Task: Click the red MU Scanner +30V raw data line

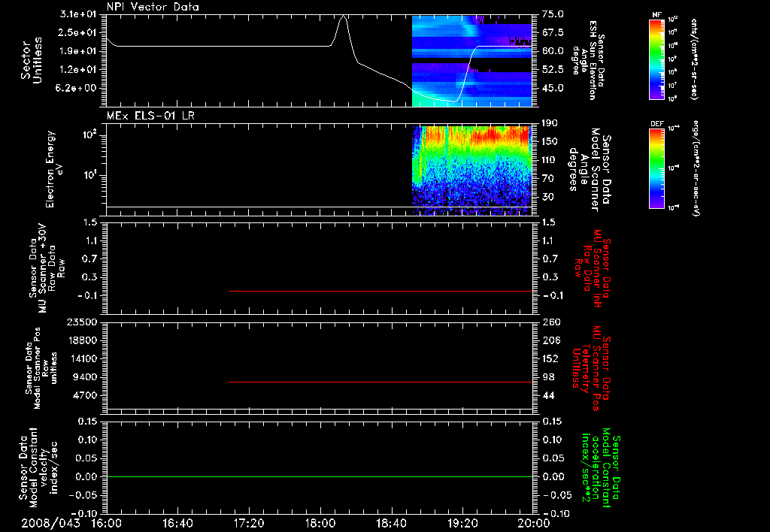Action: click(x=380, y=291)
